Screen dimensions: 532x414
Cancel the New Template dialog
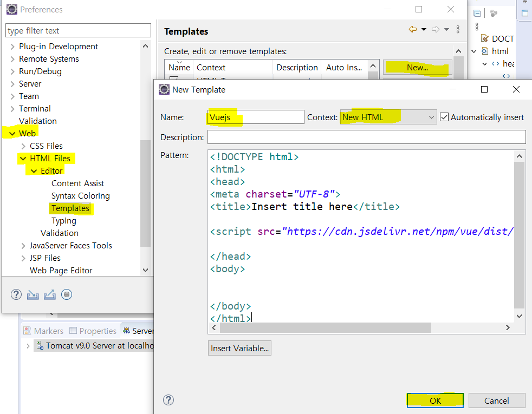coord(497,401)
